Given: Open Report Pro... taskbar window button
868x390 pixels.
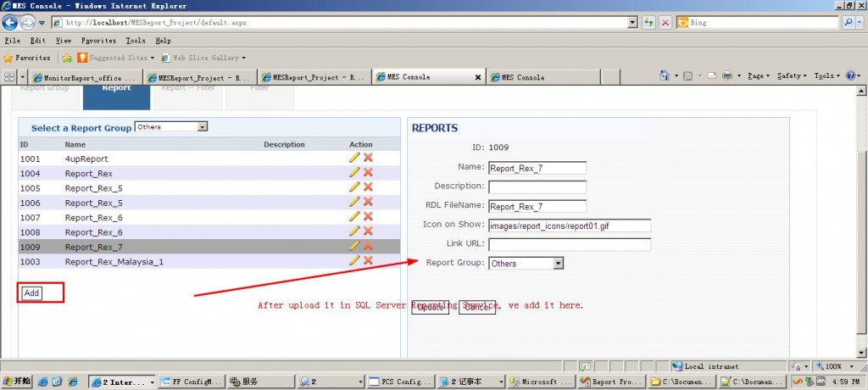Looking at the screenshot, I should point(612,382).
